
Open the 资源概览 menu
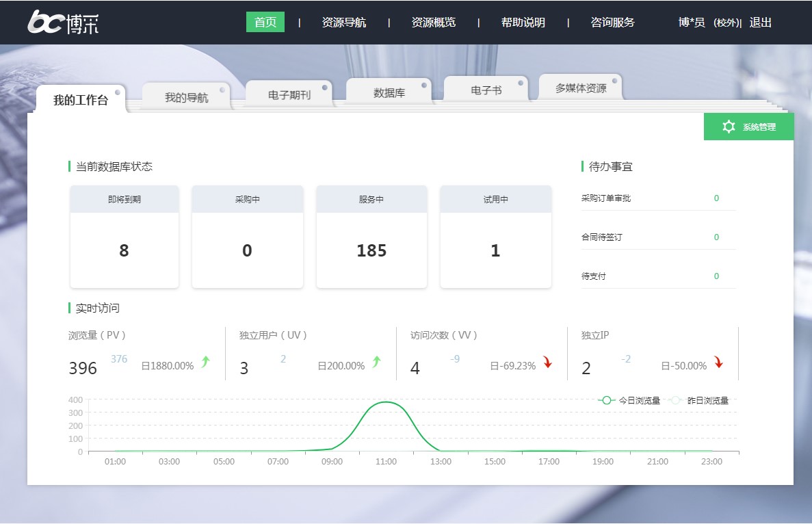433,23
